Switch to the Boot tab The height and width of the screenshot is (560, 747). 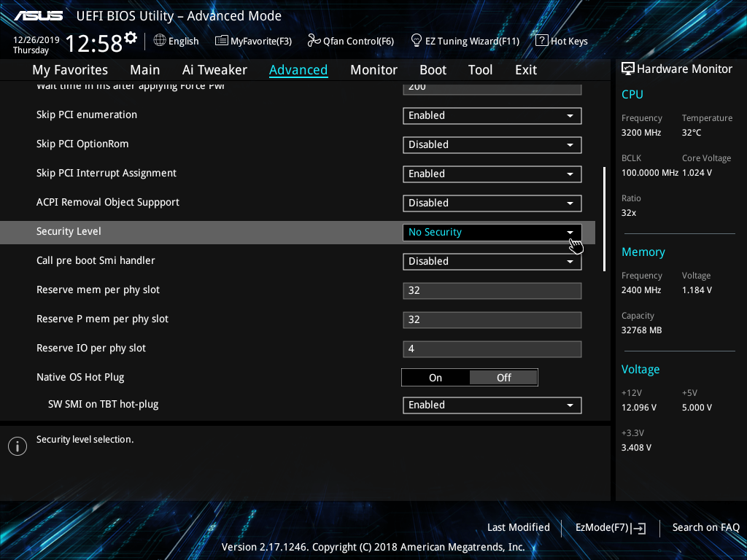433,70
